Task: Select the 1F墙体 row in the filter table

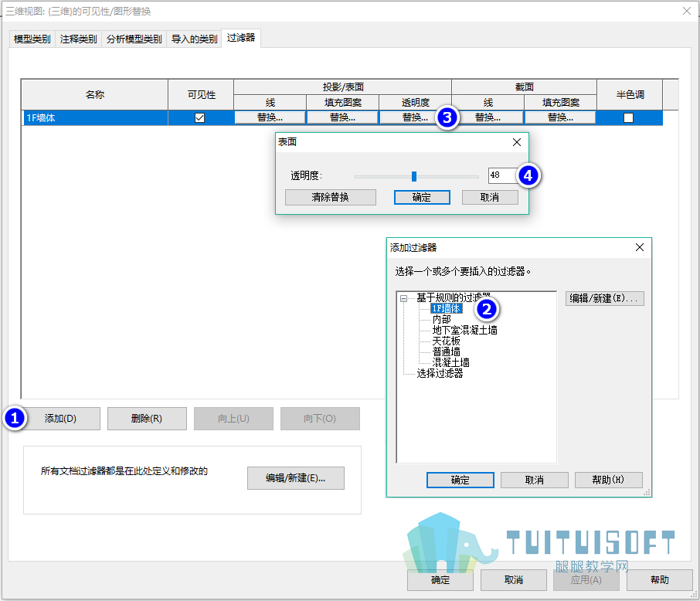Action: click(x=342, y=118)
